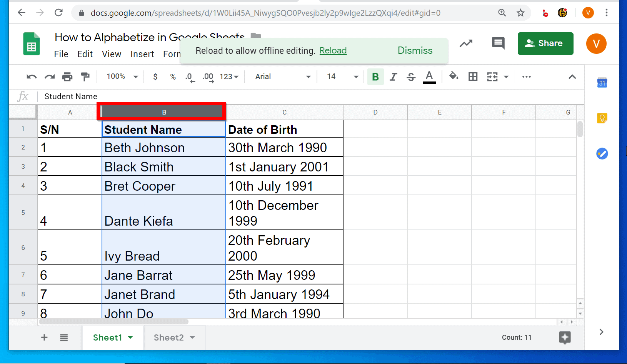Toggle strikethrough formatting
Image resolution: width=627 pixels, height=364 pixels.
pos(411,76)
